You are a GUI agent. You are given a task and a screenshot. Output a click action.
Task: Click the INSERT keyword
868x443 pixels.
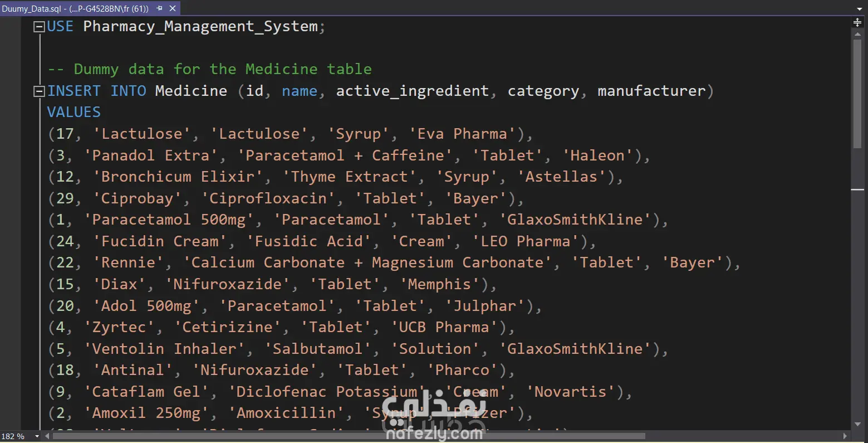pyautogui.click(x=74, y=91)
